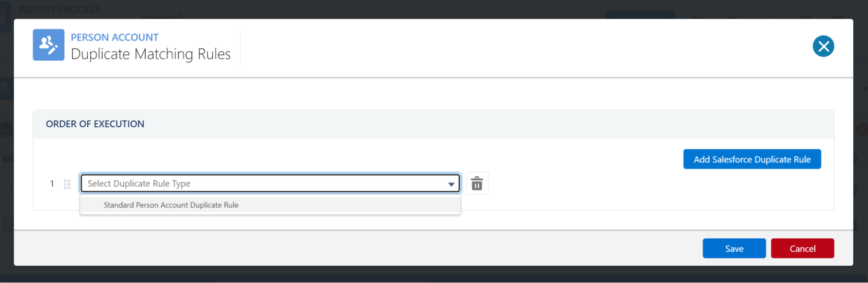868x283 pixels.
Task: Click the dimmed dropdown arrow at right edge
Action: point(864,89)
